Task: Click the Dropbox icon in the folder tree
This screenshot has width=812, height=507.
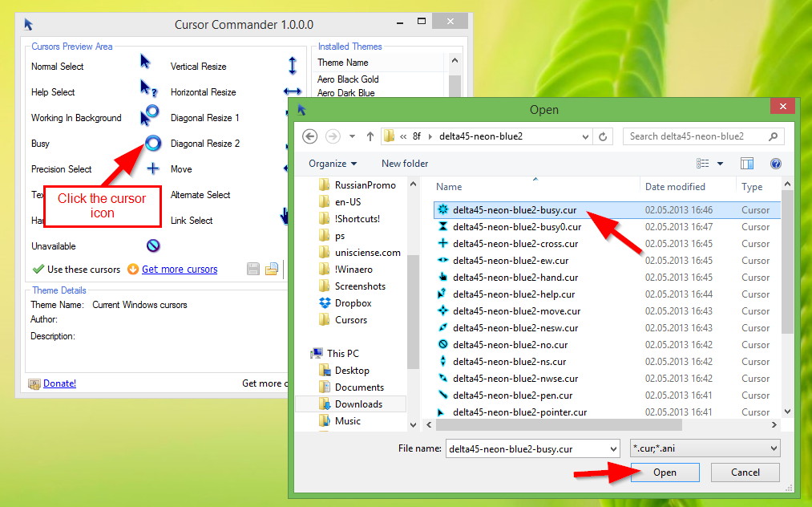Action: tap(325, 302)
